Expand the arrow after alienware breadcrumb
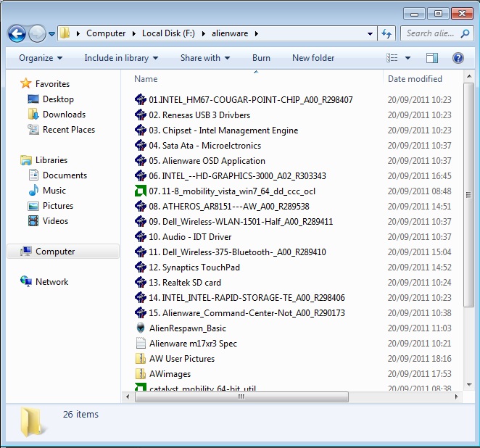 [x=256, y=33]
